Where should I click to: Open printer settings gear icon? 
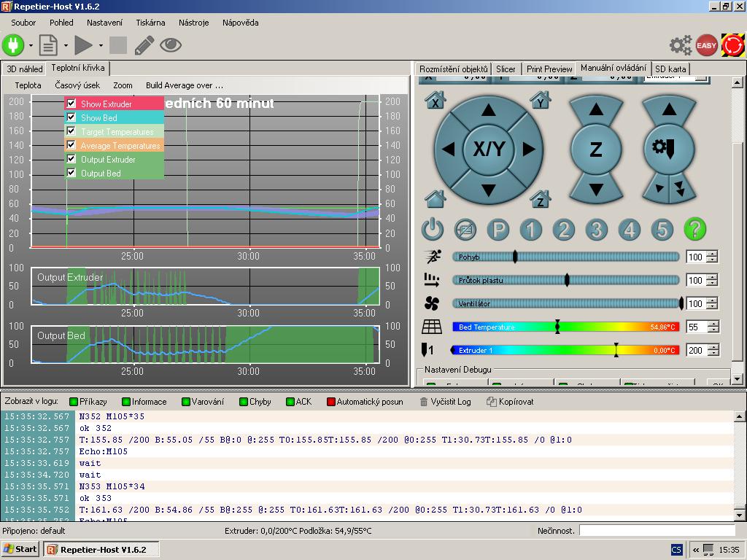click(680, 45)
